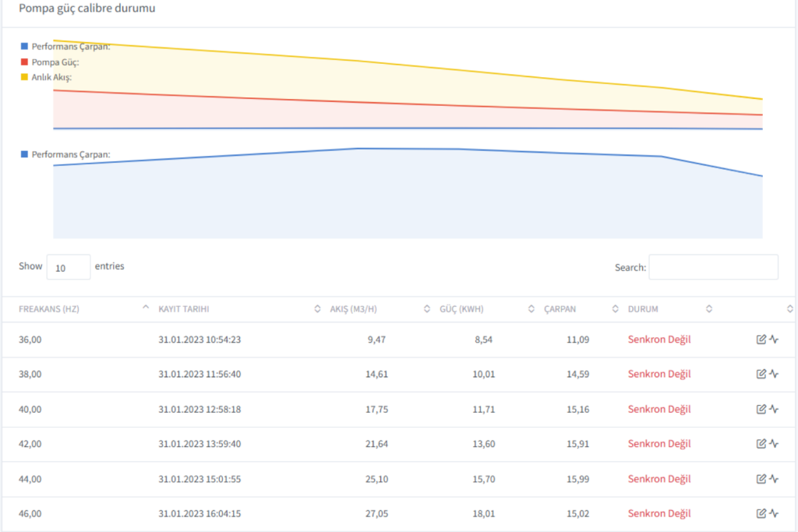The height and width of the screenshot is (532, 798).
Task: Click the blue Performans Çarpan swatch in top legend
Action: [x=25, y=46]
